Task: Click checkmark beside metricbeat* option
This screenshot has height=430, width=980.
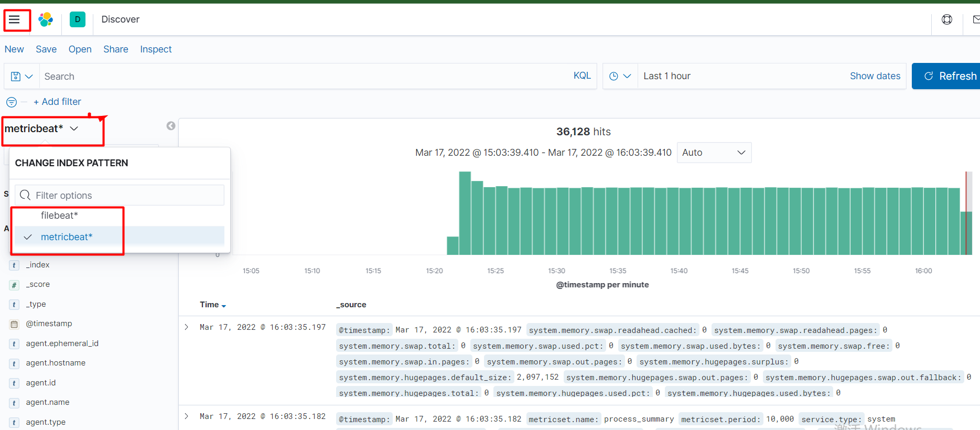Action: click(28, 237)
